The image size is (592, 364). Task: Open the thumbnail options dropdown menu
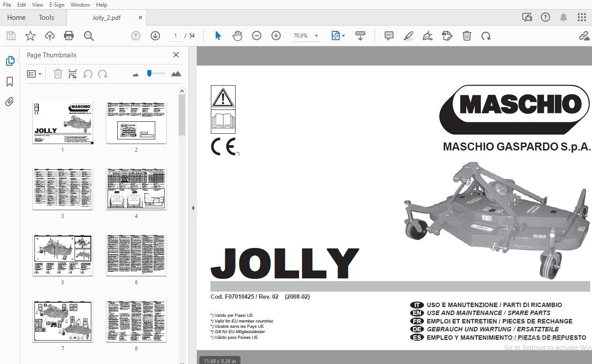34,74
